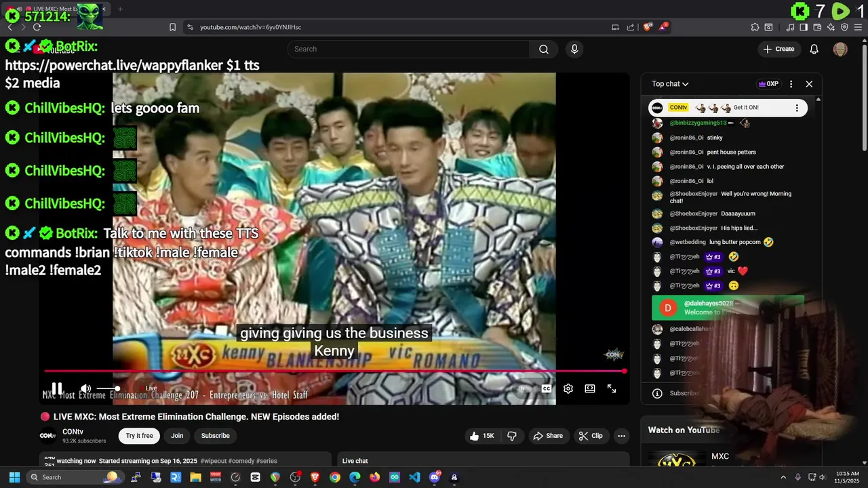The image size is (868, 488).
Task: Open Brave Rewards triangle icon
Action: coord(664,27)
